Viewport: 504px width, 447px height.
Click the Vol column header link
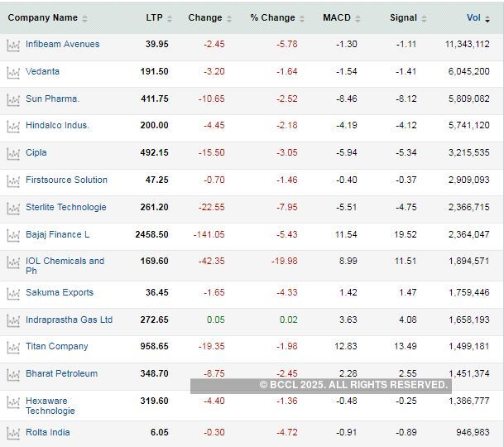click(x=473, y=17)
